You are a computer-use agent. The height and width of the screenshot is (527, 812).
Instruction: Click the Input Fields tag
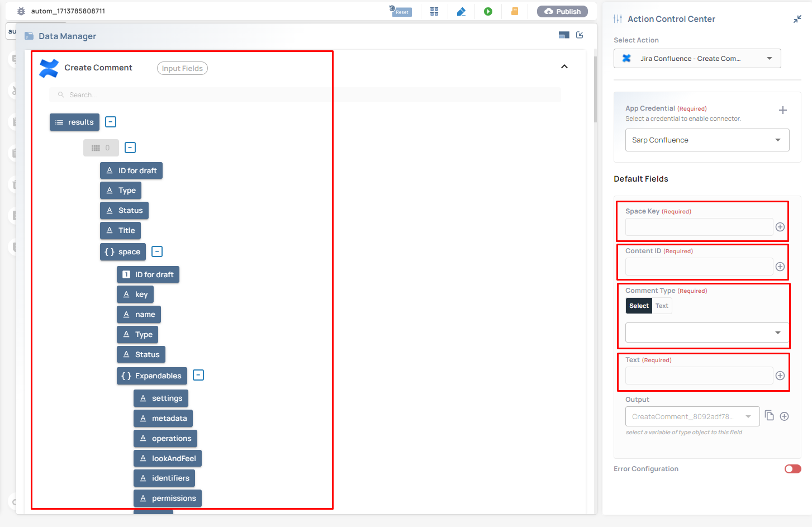click(182, 68)
